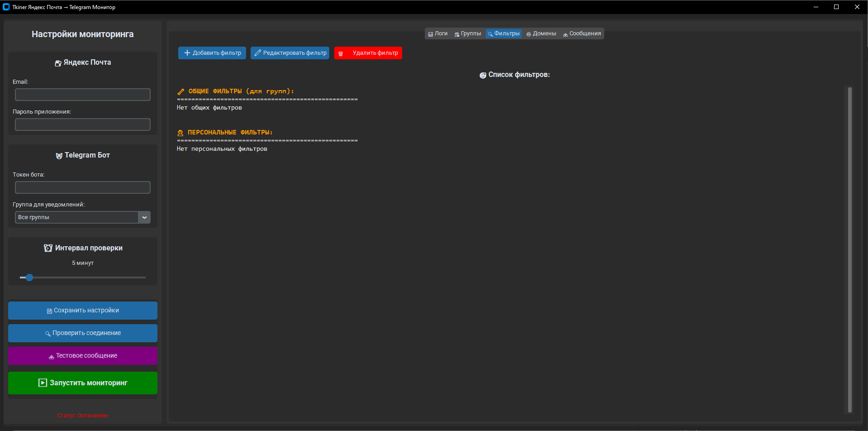Open the Все группы combo box
This screenshot has height=431, width=868.
coord(77,217)
